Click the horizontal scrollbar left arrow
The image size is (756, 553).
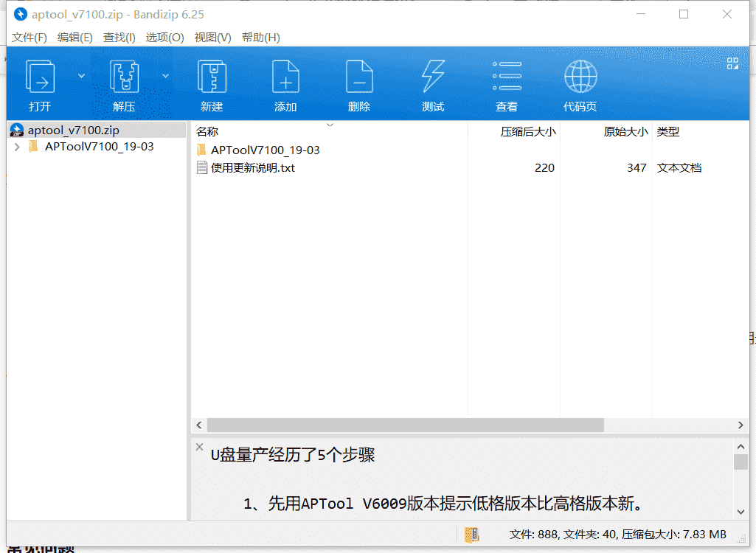point(199,425)
